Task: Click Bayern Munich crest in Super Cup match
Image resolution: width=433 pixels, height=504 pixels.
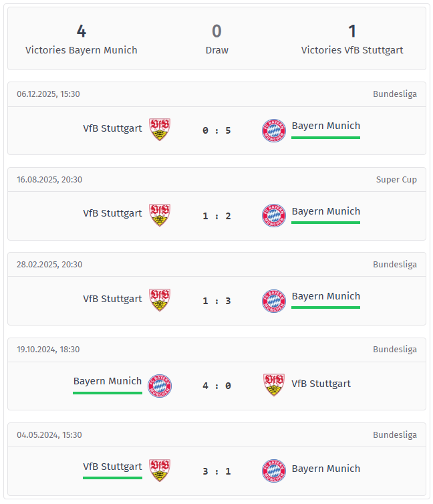Action: (273, 216)
